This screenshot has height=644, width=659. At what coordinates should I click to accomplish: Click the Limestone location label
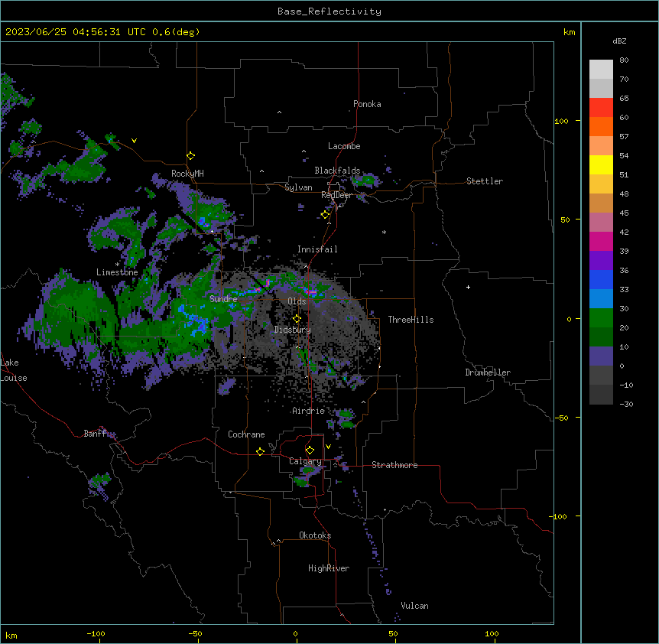pos(117,272)
